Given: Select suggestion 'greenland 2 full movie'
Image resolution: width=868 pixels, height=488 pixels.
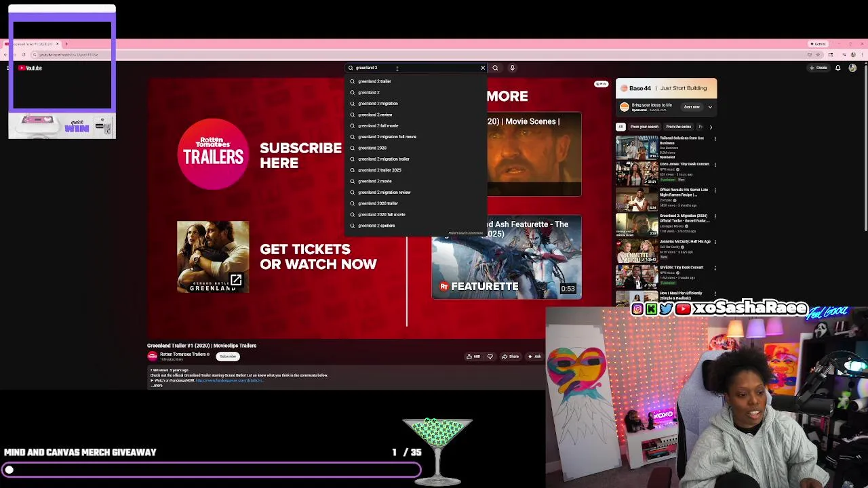Looking at the screenshot, I should [416, 125].
